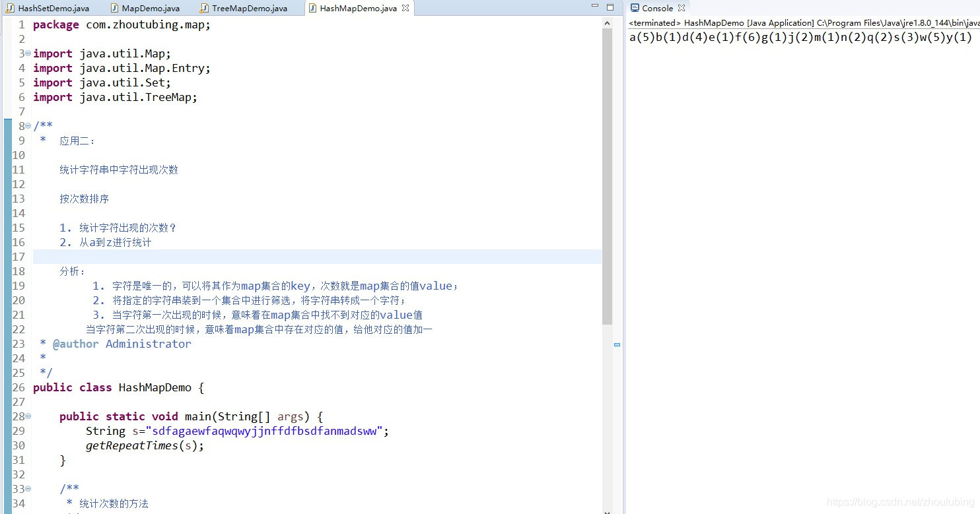This screenshot has width=980, height=514.
Task: Click the Java file icon on MapDemo.java tab
Action: click(114, 8)
